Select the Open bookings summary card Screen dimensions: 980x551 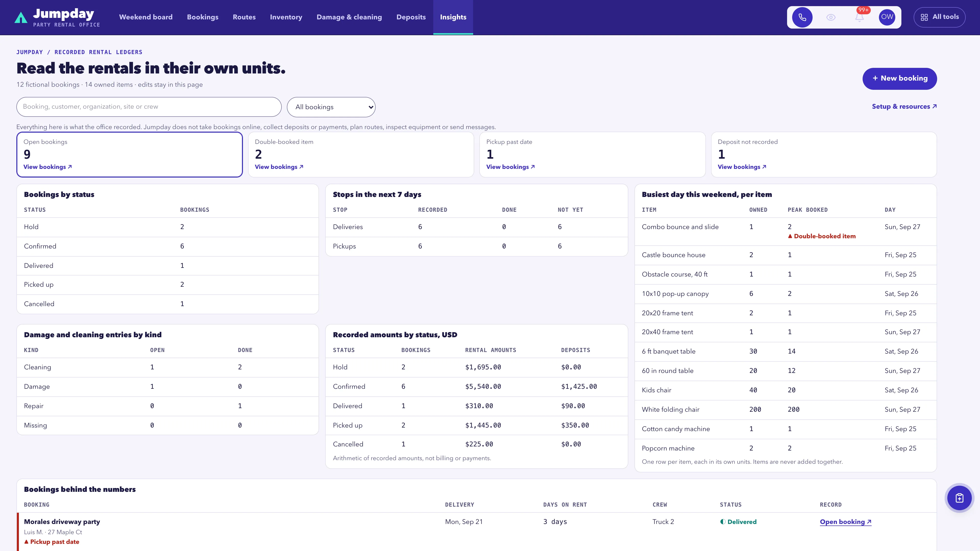129,154
